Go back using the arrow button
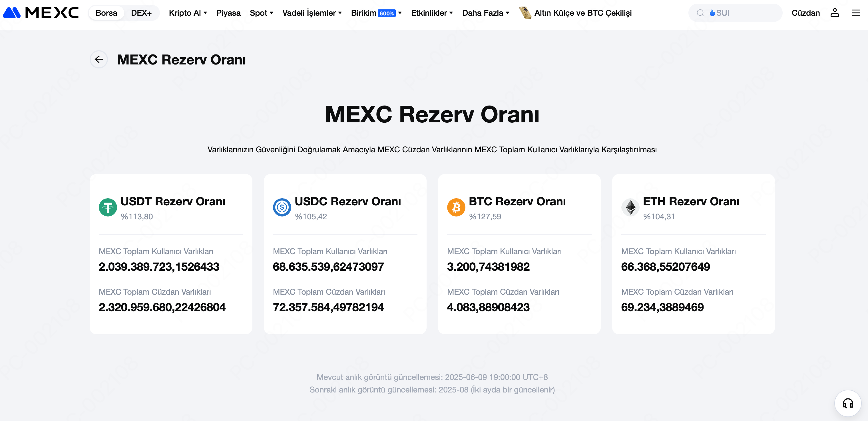The height and width of the screenshot is (421, 868). [99, 60]
